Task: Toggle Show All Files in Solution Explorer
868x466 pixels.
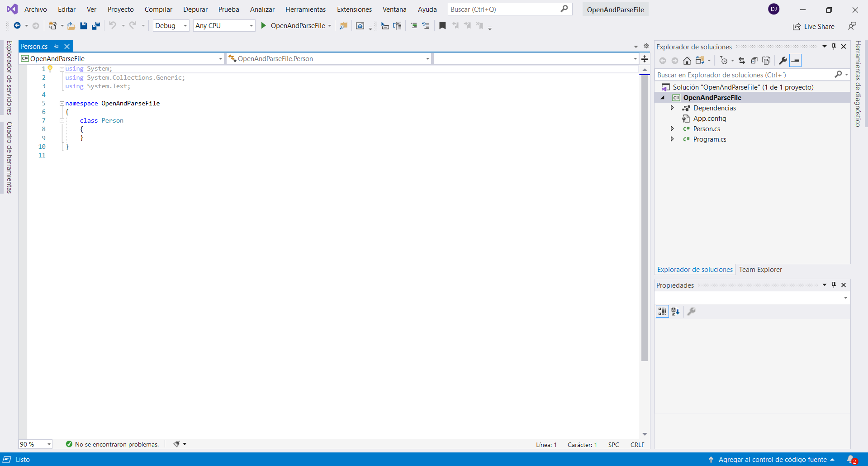Action: 766,61
